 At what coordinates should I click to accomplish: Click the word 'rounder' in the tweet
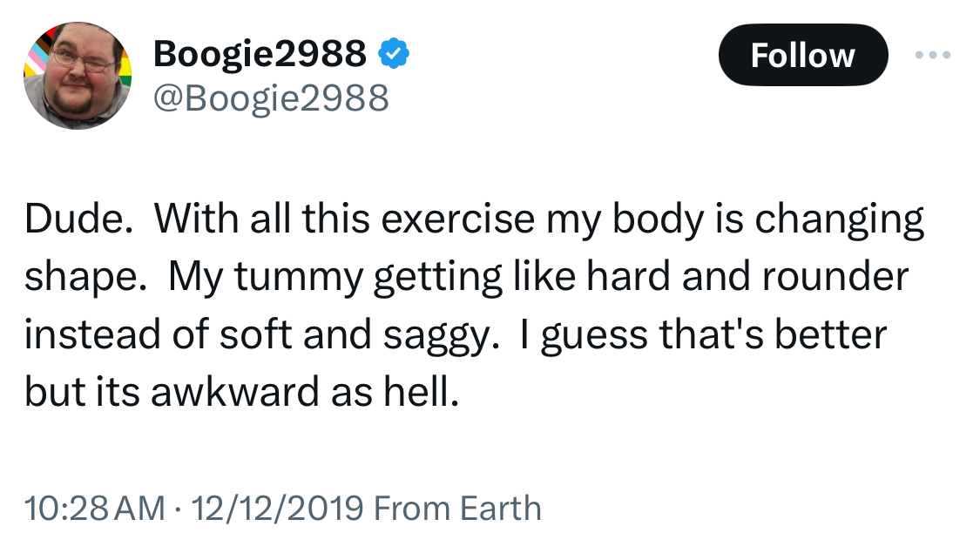point(835,278)
